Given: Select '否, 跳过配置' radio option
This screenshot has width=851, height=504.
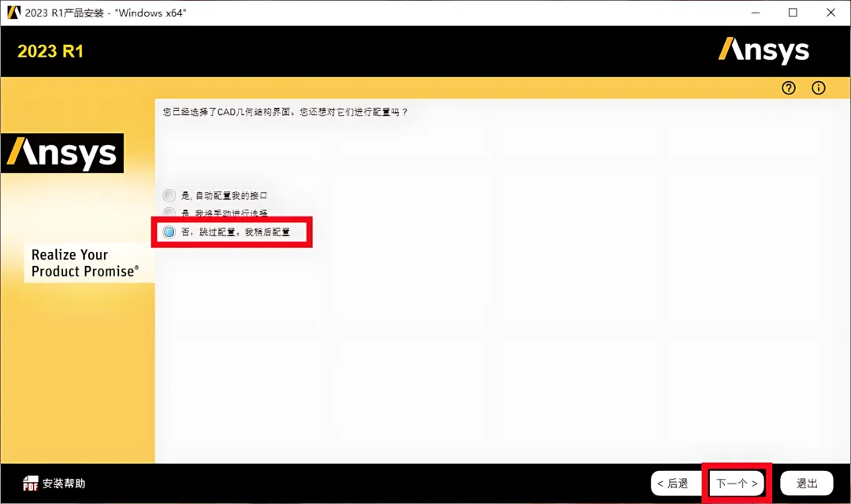Looking at the screenshot, I should tap(169, 232).
